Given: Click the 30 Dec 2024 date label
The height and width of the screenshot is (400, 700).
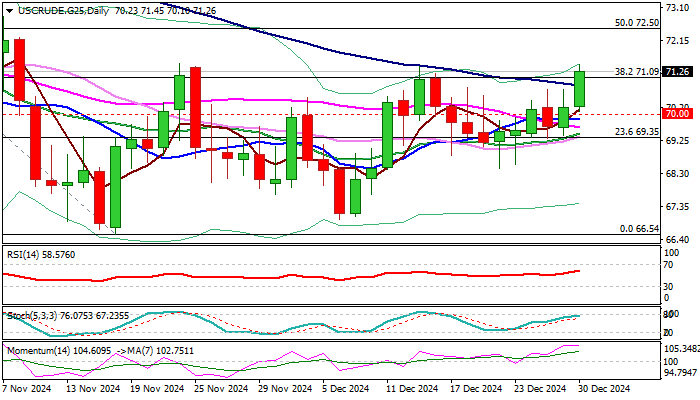Looking at the screenshot, I should pos(604,389).
